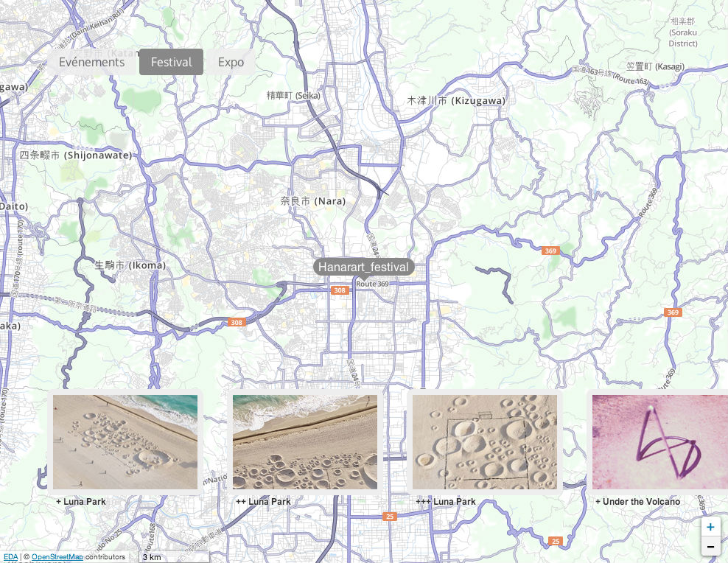Viewport: 728px width, 563px height.
Task: Click the Ikoma city label
Action: pyautogui.click(x=130, y=265)
